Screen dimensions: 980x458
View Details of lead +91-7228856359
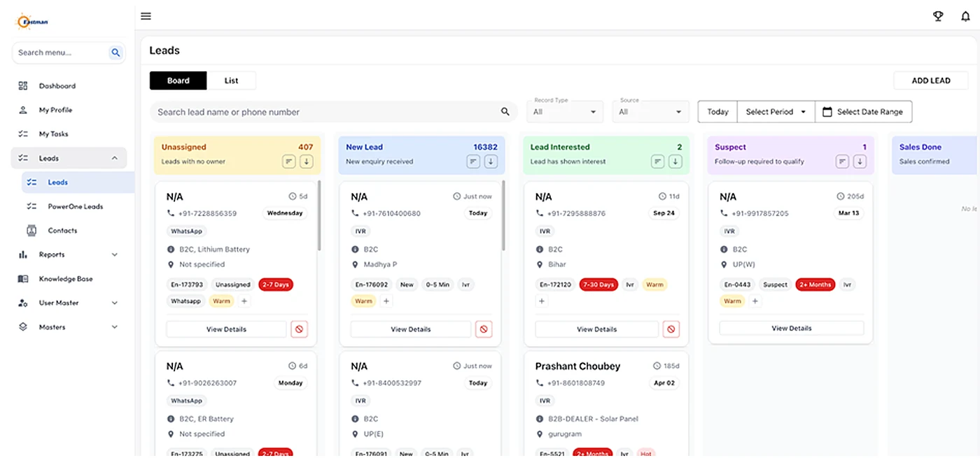[x=226, y=329]
